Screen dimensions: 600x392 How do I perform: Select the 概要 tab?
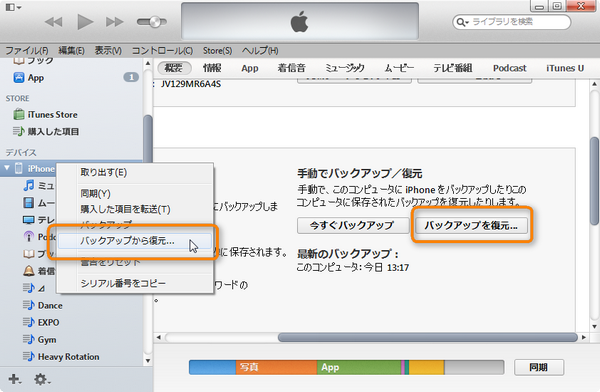(x=174, y=68)
